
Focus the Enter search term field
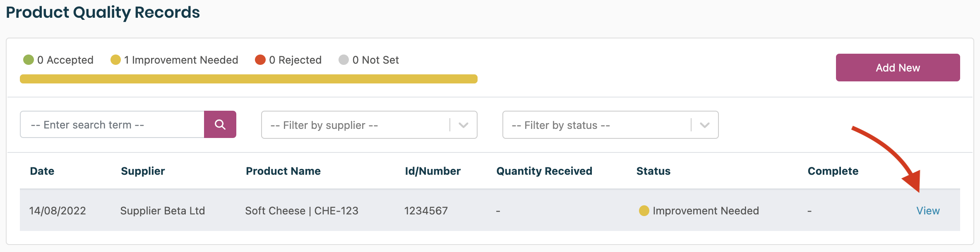[112, 124]
